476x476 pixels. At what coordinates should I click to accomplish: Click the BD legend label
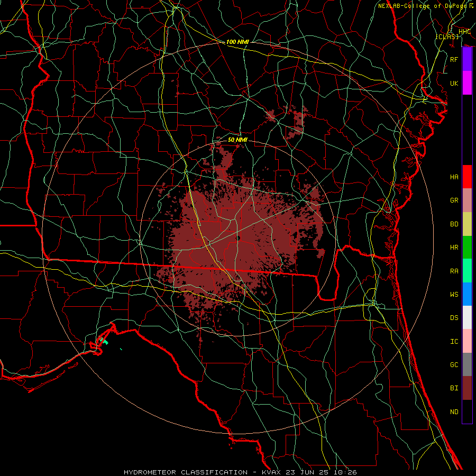(x=454, y=224)
